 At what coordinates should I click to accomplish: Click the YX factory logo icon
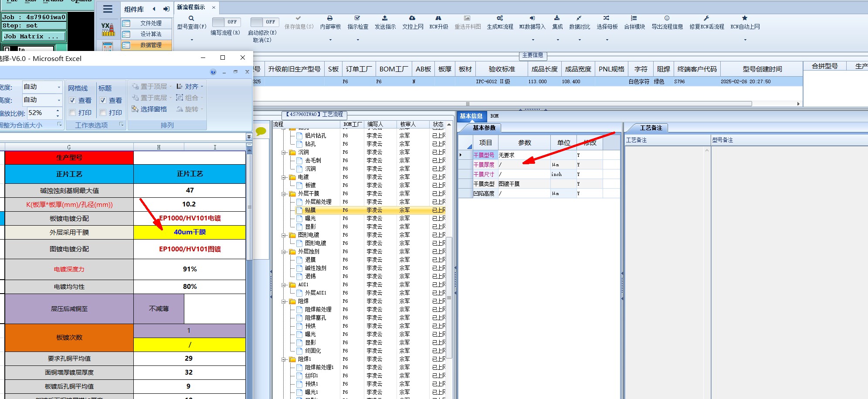(x=108, y=29)
